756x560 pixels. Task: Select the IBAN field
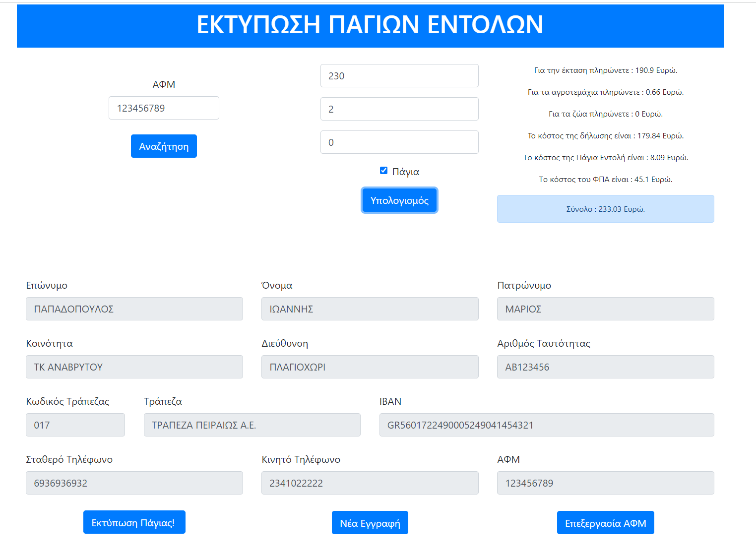coord(546,425)
